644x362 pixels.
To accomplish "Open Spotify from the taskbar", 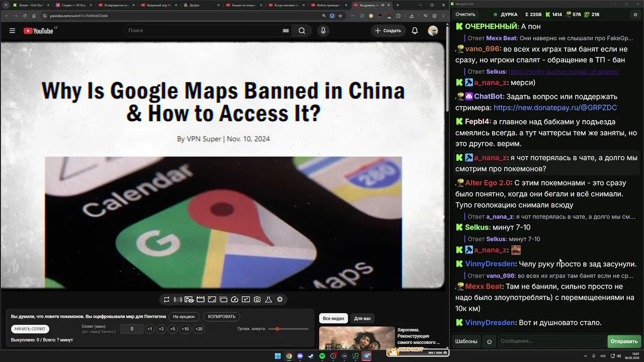I will 322,356.
